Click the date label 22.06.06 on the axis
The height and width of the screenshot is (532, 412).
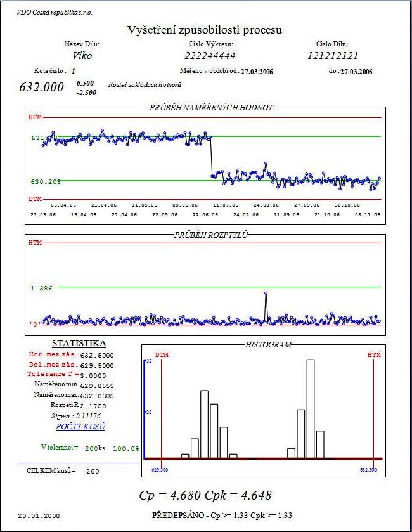205,215
